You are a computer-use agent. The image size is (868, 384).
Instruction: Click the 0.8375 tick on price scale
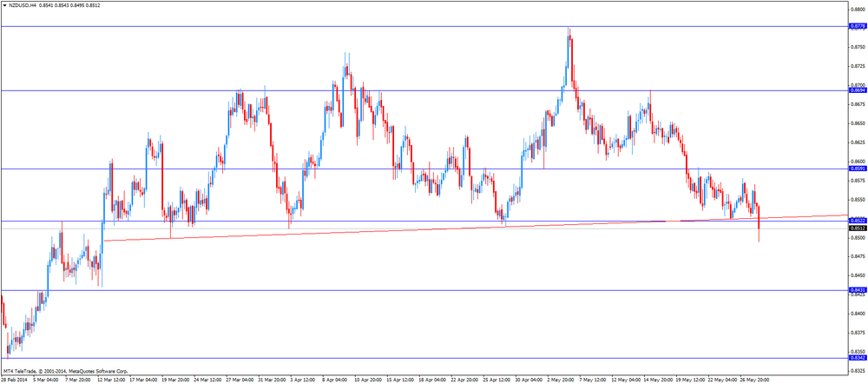(858, 333)
